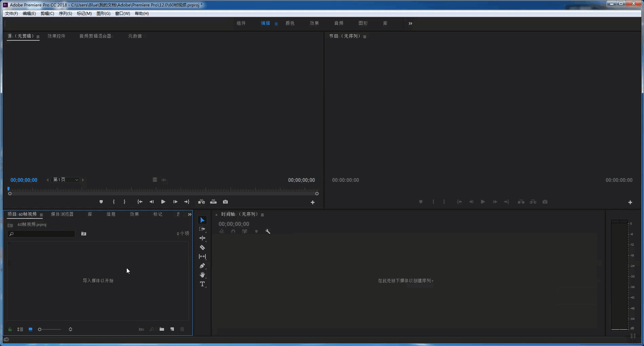Select the Hand tool
The width and height of the screenshot is (644, 346).
[202, 275]
